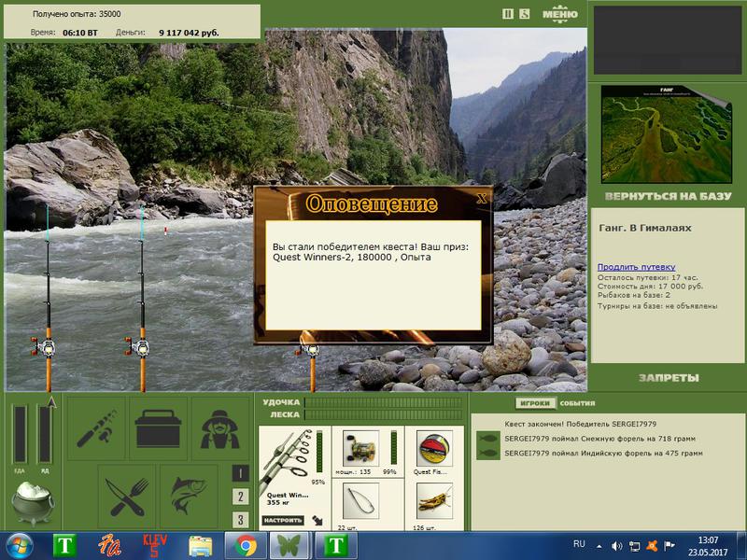
Task: Click the reel 99% wear indicator
Action: click(393, 448)
